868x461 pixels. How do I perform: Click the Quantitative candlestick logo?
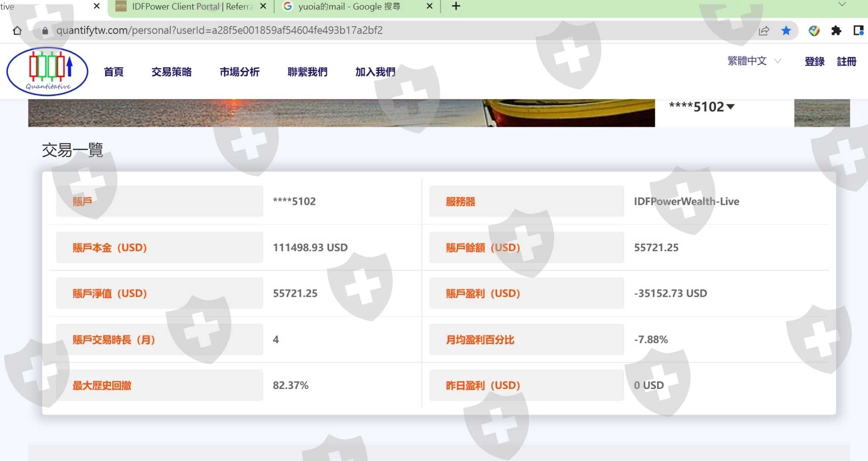47,71
